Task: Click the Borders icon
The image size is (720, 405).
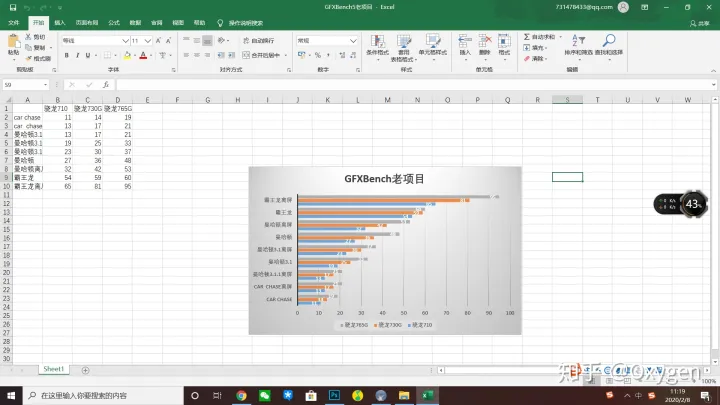Action: click(x=107, y=55)
